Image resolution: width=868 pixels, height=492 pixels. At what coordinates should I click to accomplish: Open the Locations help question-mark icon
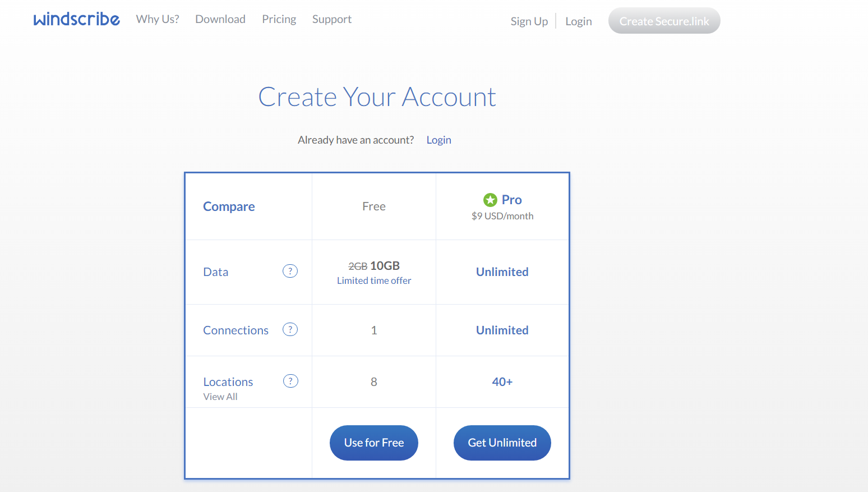(x=290, y=381)
